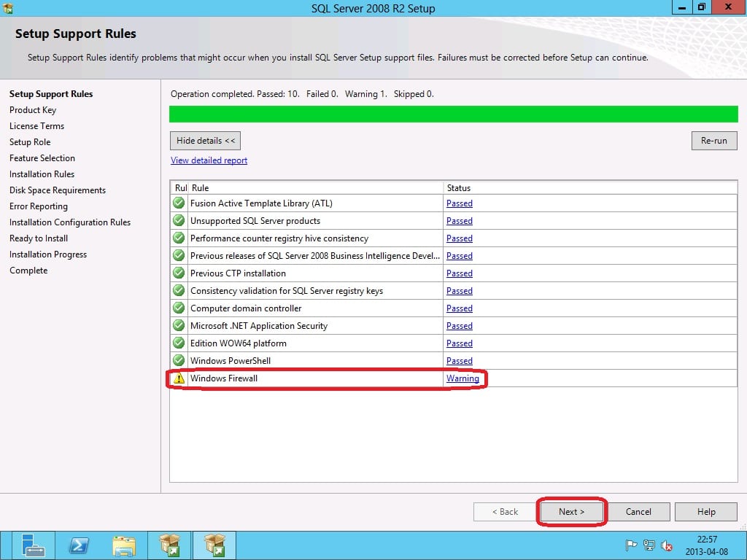Click the Action Center flag tray icon
The image size is (747, 560).
click(631, 545)
